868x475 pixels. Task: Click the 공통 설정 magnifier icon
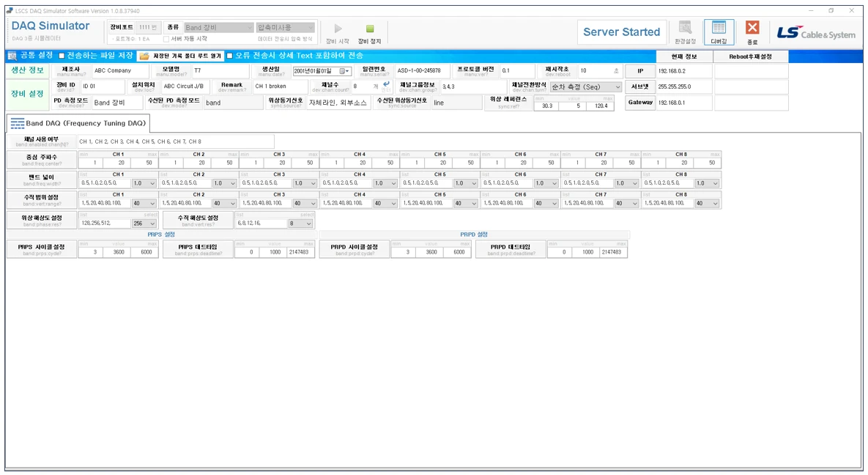coord(12,56)
